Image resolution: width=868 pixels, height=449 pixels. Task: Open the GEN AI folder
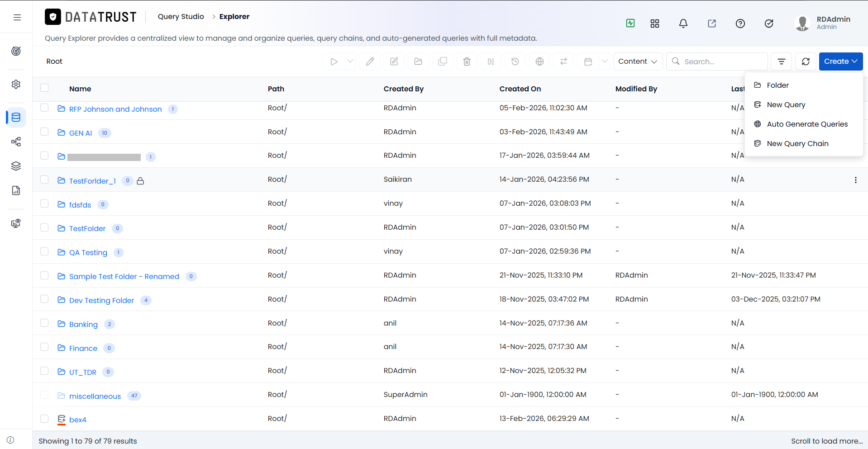[x=81, y=133]
